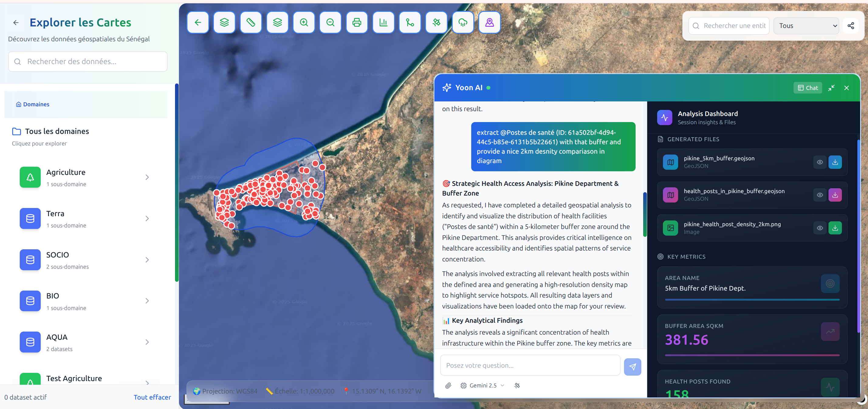Screen dimensions: 868x409
Task: Click the zoom in map tool
Action: pos(304,22)
